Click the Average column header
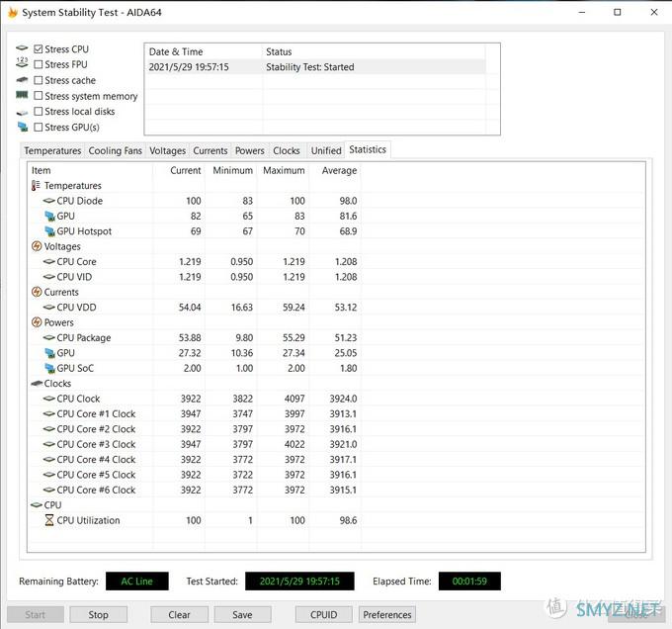Viewport: 672px width, 629px height. 335,170
